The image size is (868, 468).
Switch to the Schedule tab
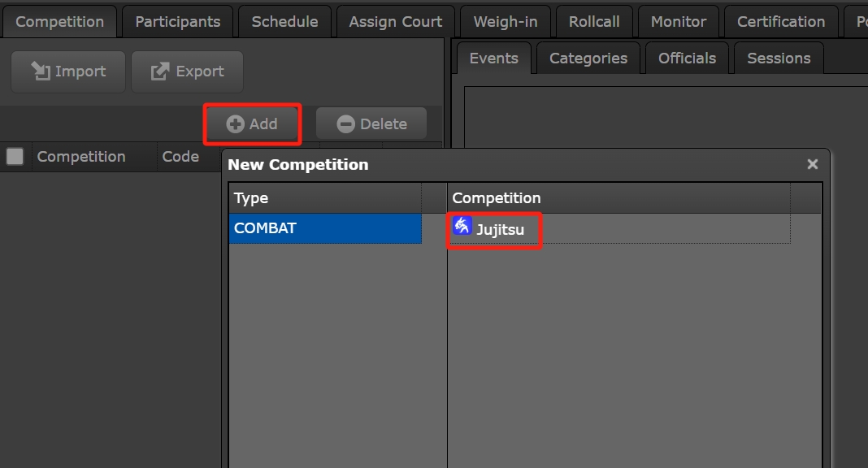(x=284, y=22)
